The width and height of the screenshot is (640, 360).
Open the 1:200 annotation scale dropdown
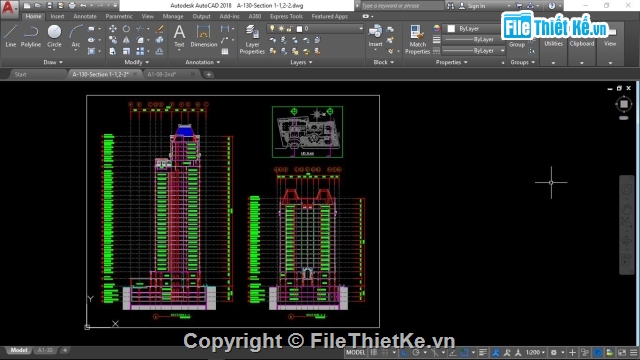pyautogui.click(x=535, y=352)
